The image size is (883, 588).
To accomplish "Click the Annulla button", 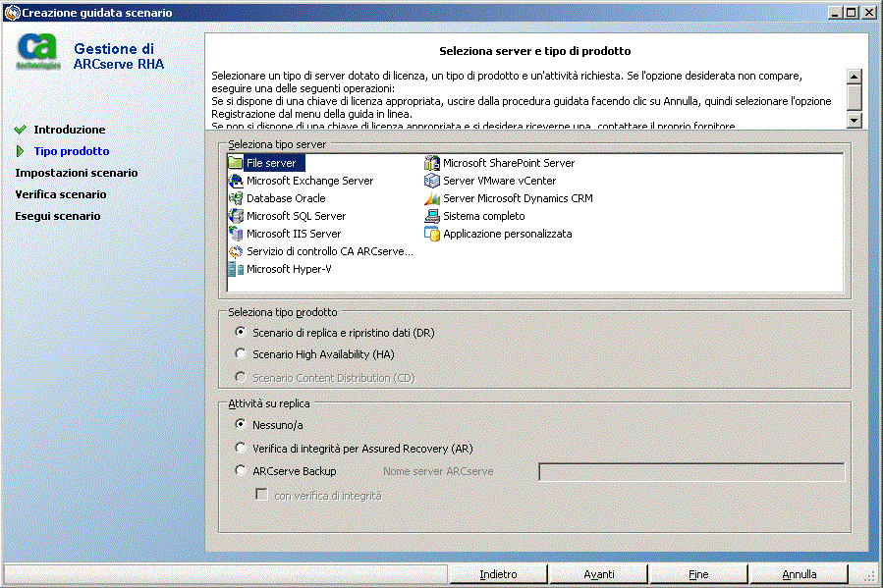I will [799, 574].
